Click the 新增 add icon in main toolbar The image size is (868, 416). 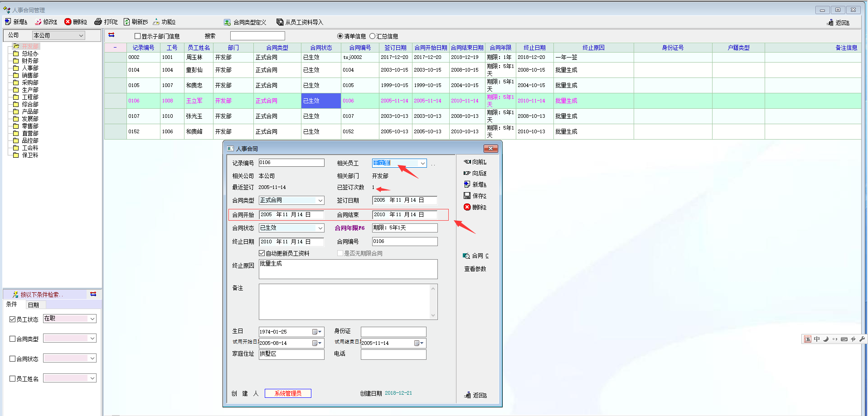click(8, 22)
